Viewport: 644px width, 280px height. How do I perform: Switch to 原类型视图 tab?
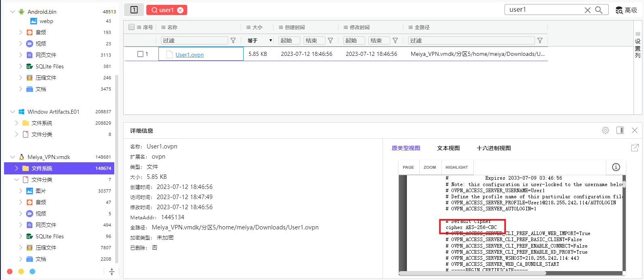click(406, 148)
